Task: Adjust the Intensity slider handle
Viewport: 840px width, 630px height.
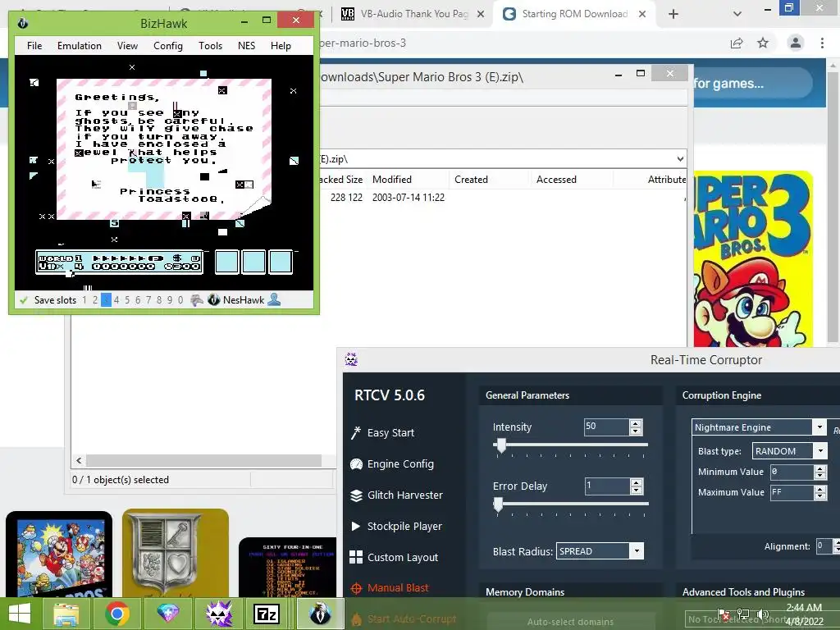Action: 501,445
